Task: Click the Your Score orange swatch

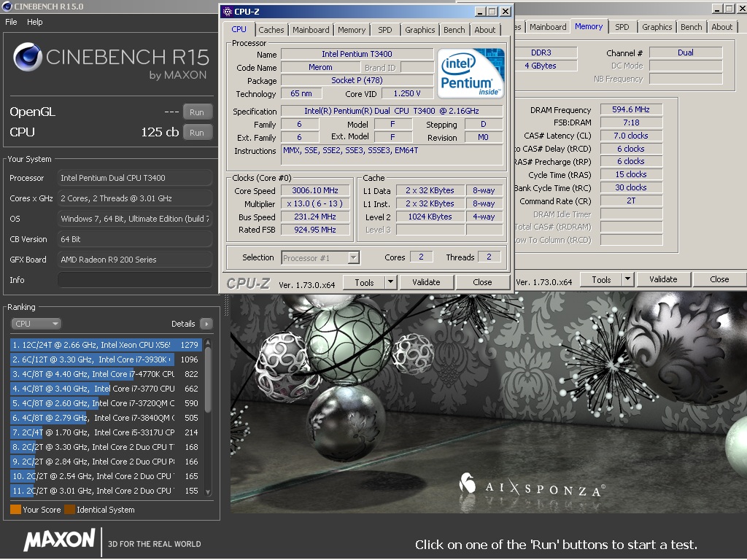Action: [x=16, y=510]
